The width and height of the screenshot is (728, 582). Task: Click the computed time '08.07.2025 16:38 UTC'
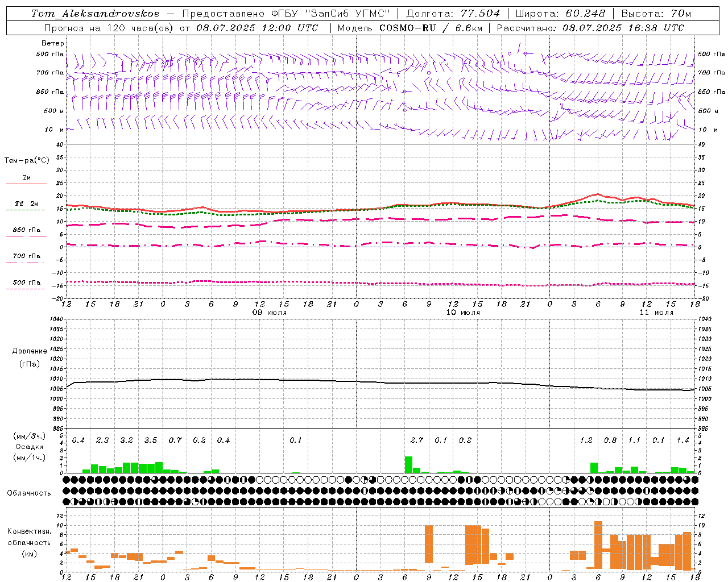[623, 28]
